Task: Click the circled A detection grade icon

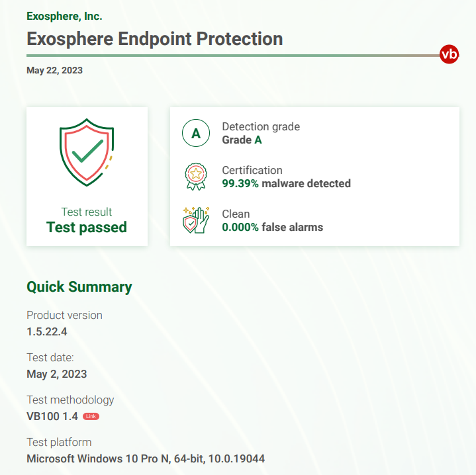Action: 196,133
